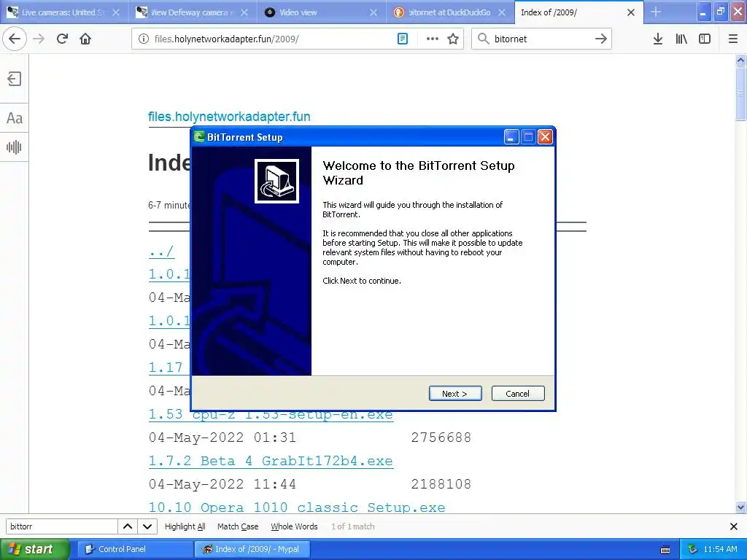
Task: Click the file size 2756688
Action: pos(441,437)
